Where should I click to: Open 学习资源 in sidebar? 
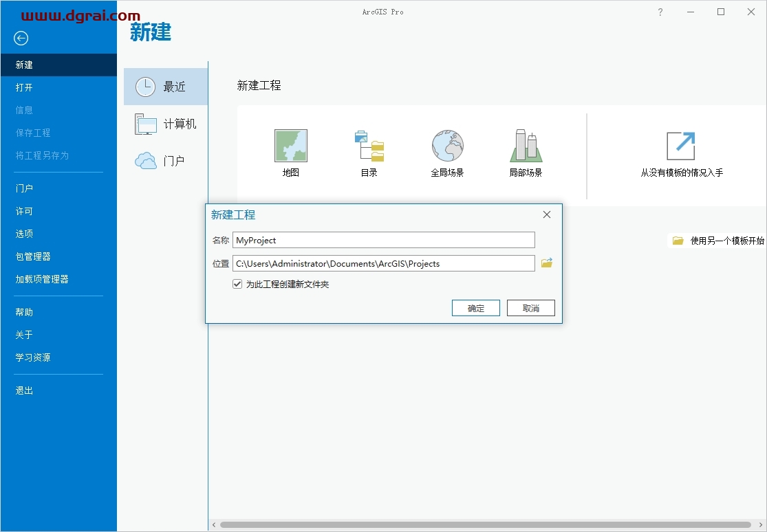(x=58, y=357)
